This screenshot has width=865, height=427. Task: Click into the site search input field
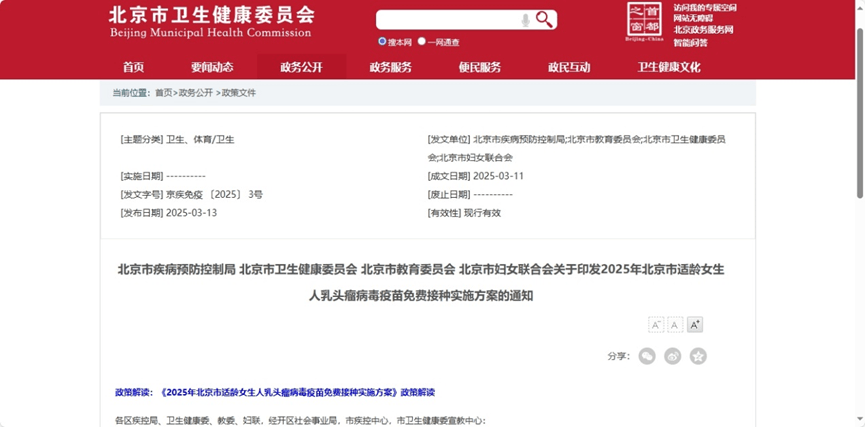448,20
